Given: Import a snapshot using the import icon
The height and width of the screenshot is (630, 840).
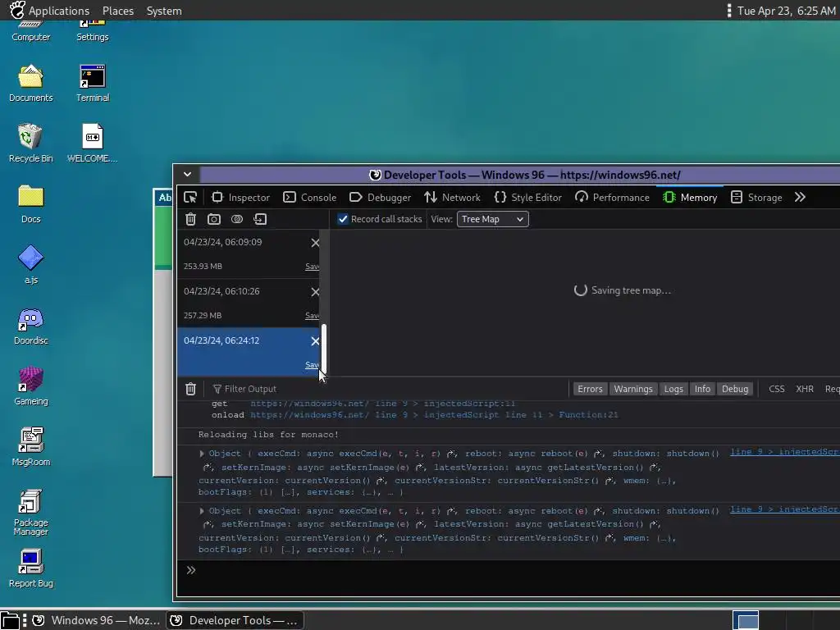Looking at the screenshot, I should tap(260, 219).
